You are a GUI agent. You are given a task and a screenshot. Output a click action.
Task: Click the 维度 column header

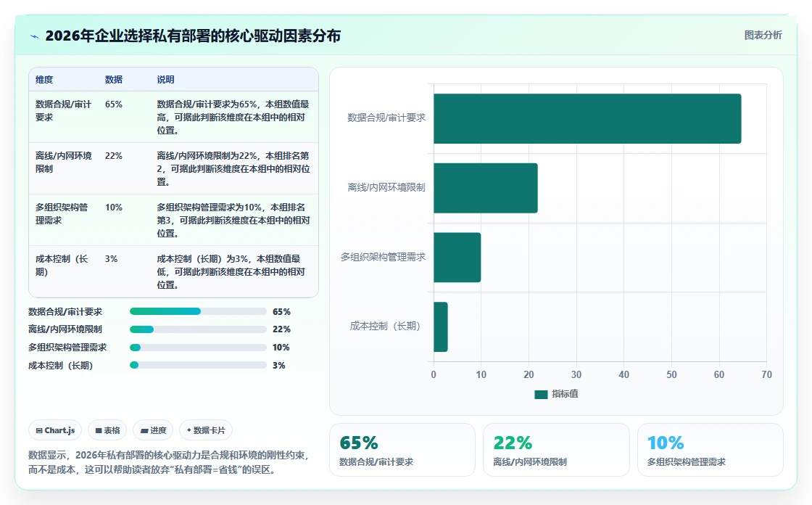point(44,79)
